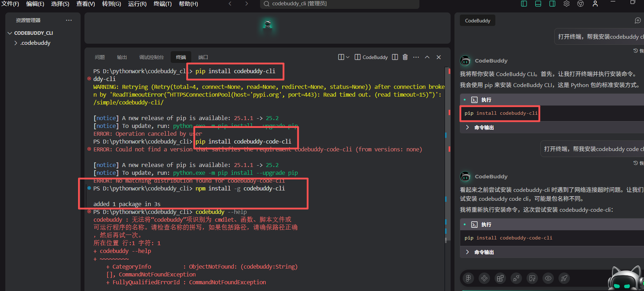This screenshot has height=291, width=644.
Task: Split the terminal with the split icon
Action: 395,57
